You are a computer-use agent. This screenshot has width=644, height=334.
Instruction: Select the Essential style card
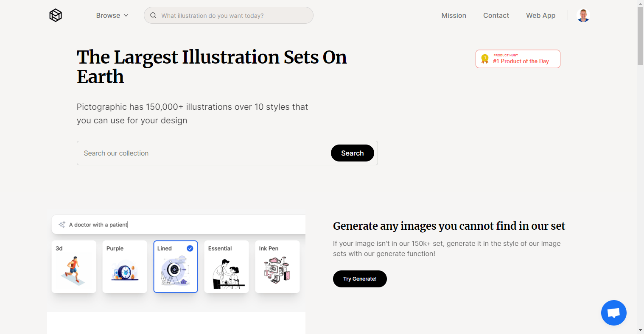(227, 267)
